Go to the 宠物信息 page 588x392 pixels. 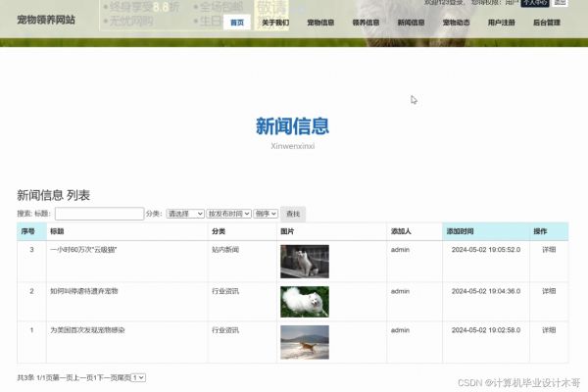point(320,22)
